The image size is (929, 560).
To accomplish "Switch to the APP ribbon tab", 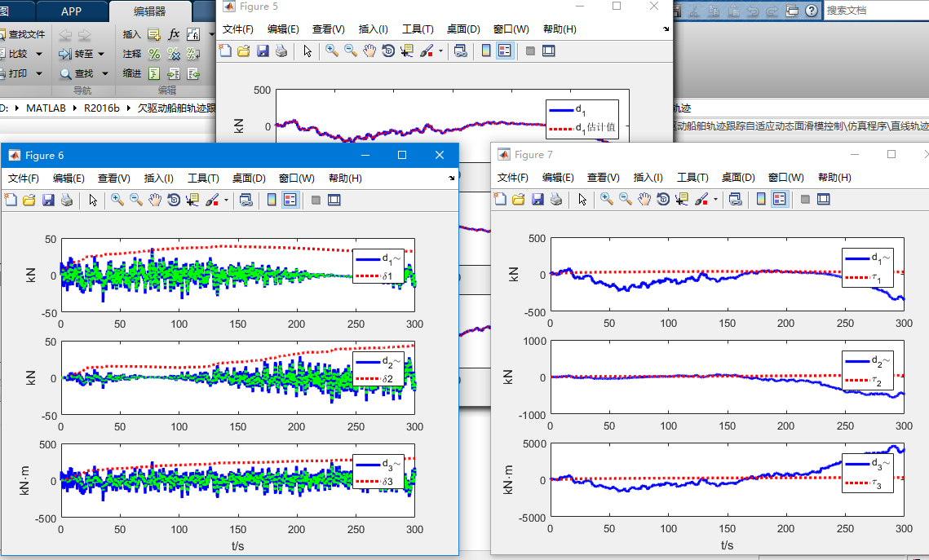I will coord(71,11).
